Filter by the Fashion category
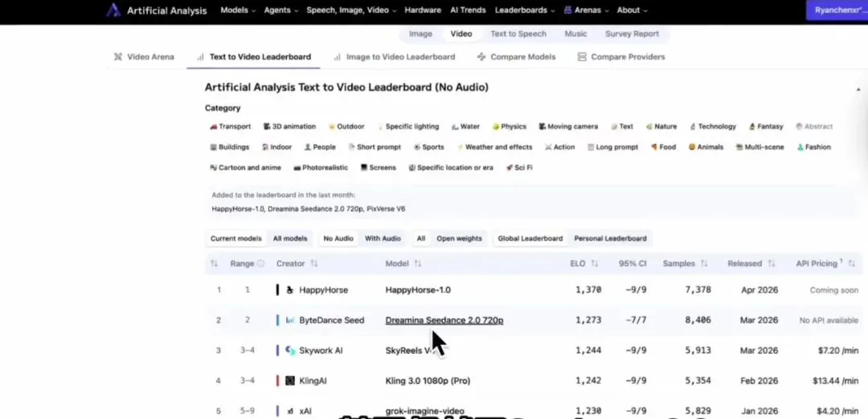The width and height of the screenshot is (868, 419). (x=813, y=147)
